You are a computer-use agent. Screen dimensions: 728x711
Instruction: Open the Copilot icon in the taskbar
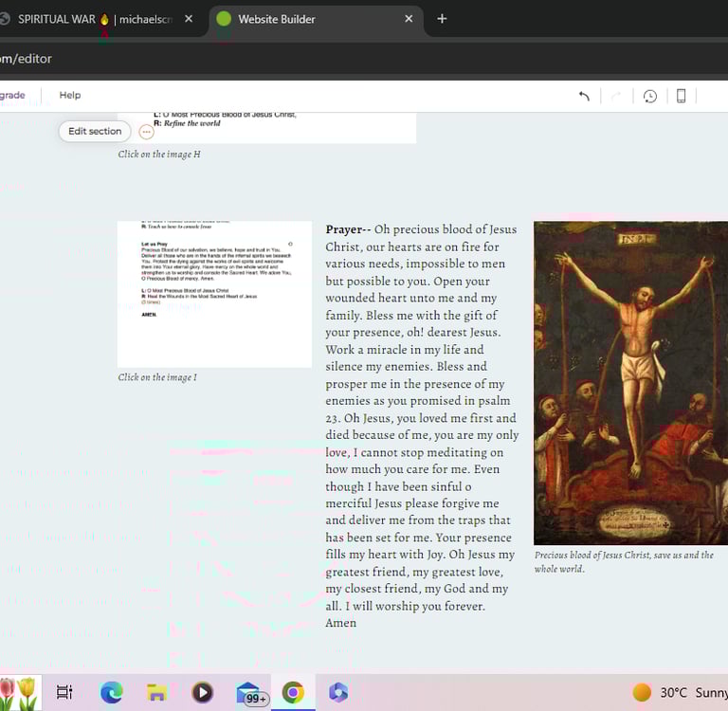click(338, 692)
